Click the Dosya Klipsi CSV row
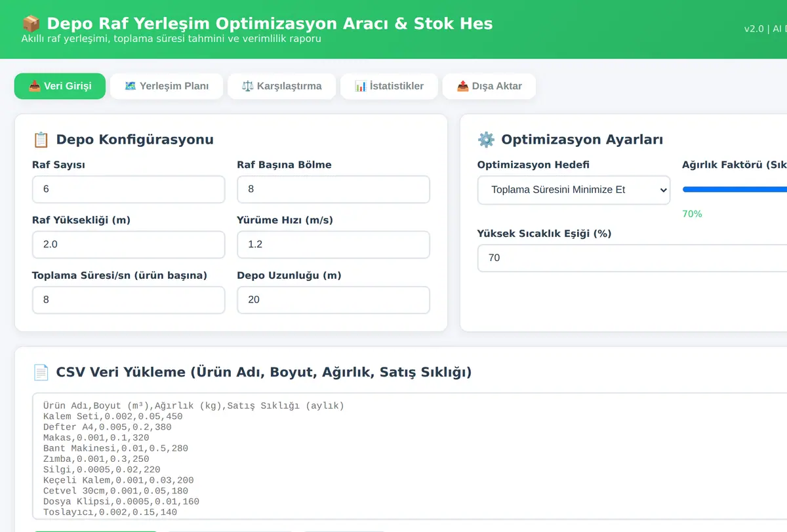 coord(121,501)
